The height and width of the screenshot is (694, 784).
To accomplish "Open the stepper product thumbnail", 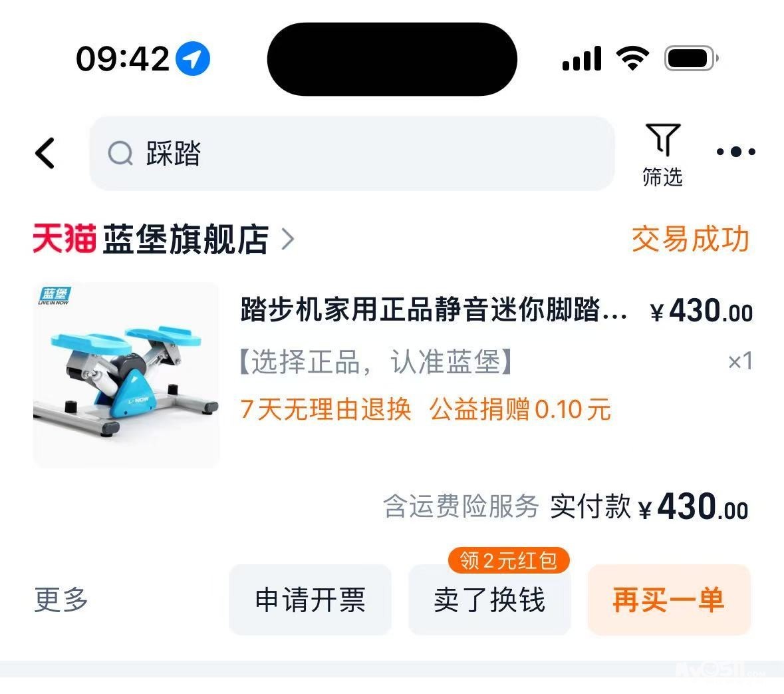I will coord(126,375).
